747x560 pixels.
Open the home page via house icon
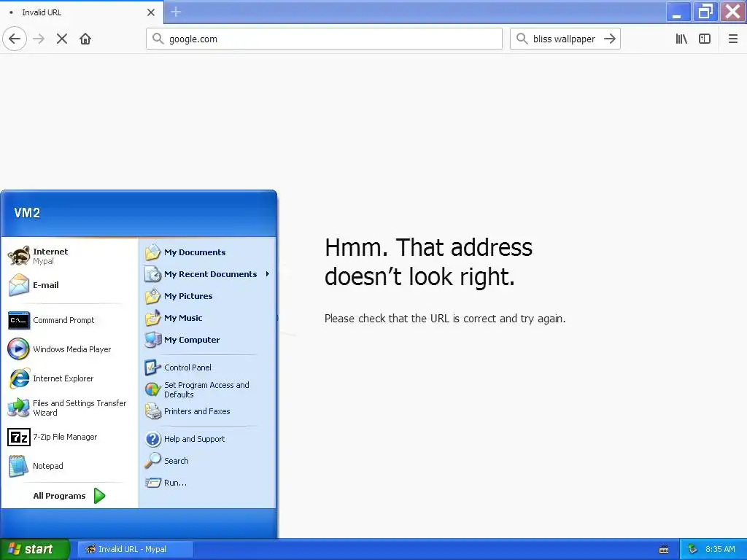85,39
